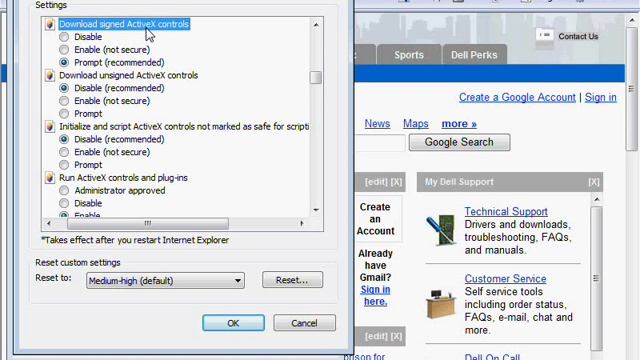The width and height of the screenshot is (640, 360).
Task: Click the [edit] link in the lower panel header
Action: [x=377, y=336]
